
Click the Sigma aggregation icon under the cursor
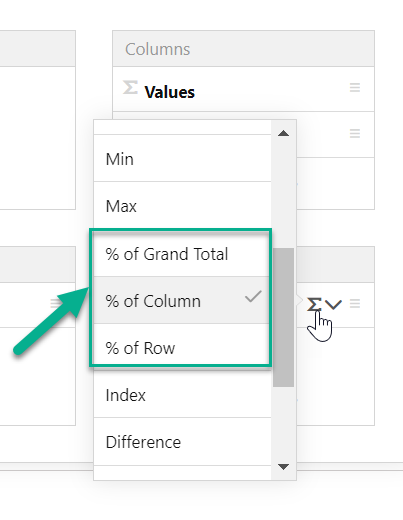click(314, 304)
